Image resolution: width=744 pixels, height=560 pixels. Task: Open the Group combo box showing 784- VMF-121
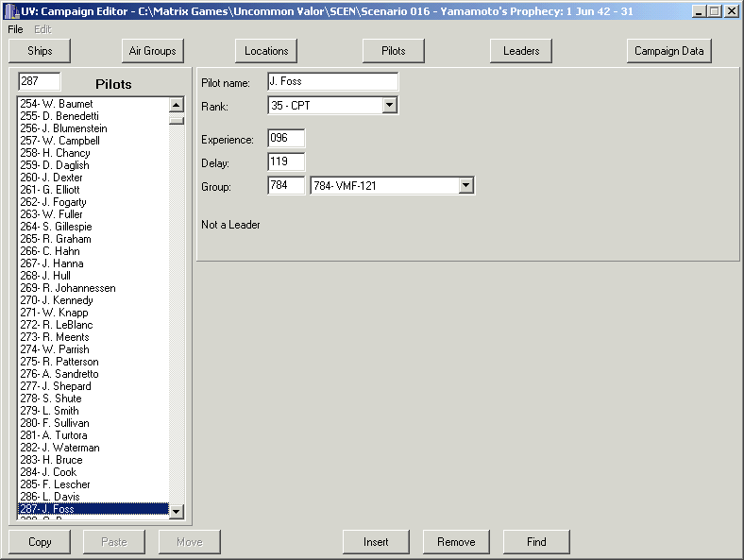[x=393, y=185]
